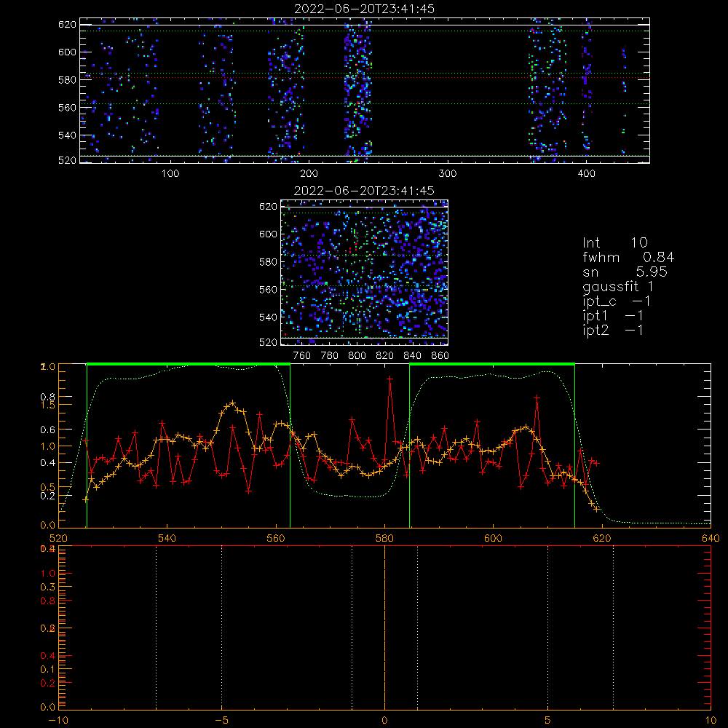
Task: Click x-axis label 640 on the profile plot
Action: tap(711, 539)
